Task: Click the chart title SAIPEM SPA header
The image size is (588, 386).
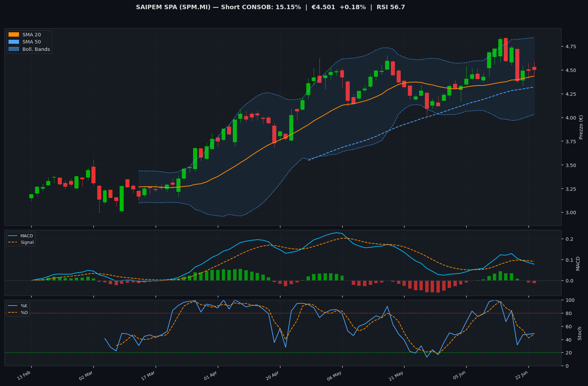Action: pyautogui.click(x=271, y=7)
